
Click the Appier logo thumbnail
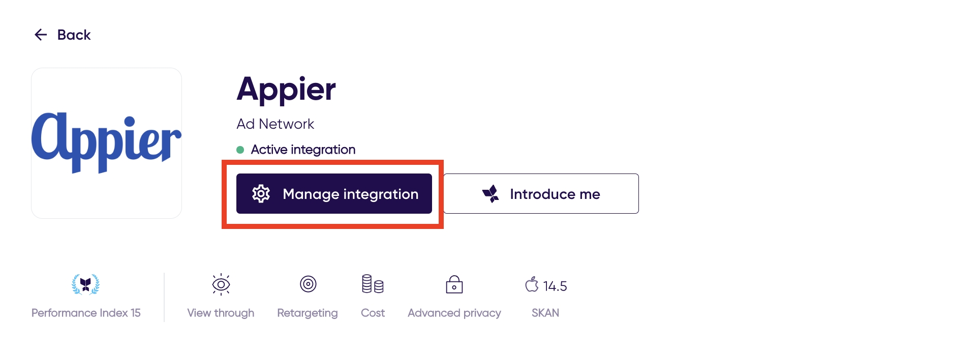[106, 143]
